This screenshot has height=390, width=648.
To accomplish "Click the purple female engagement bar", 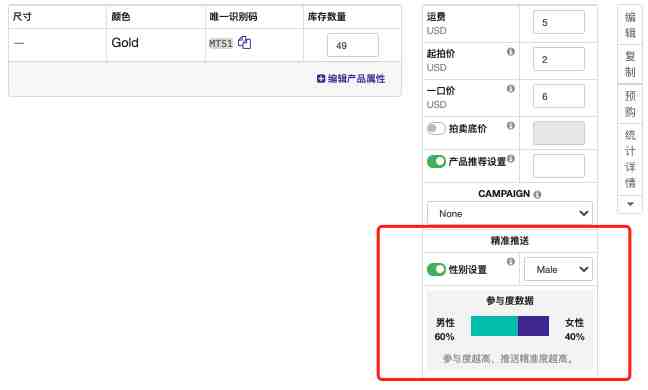I will (x=534, y=326).
